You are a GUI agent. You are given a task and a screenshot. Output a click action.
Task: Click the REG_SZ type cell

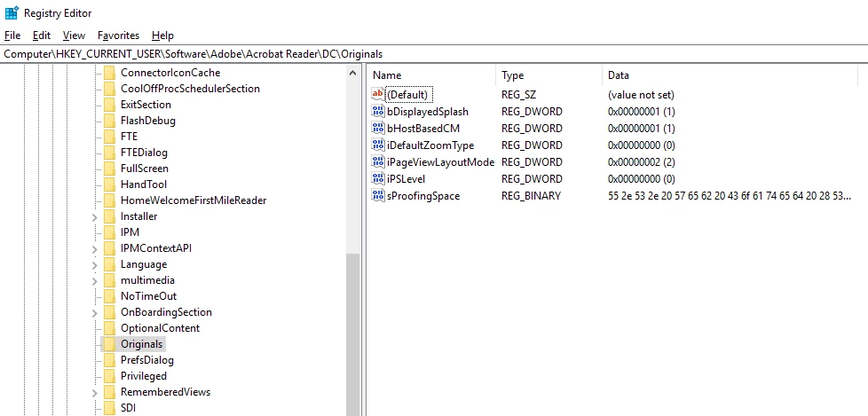[x=518, y=95]
